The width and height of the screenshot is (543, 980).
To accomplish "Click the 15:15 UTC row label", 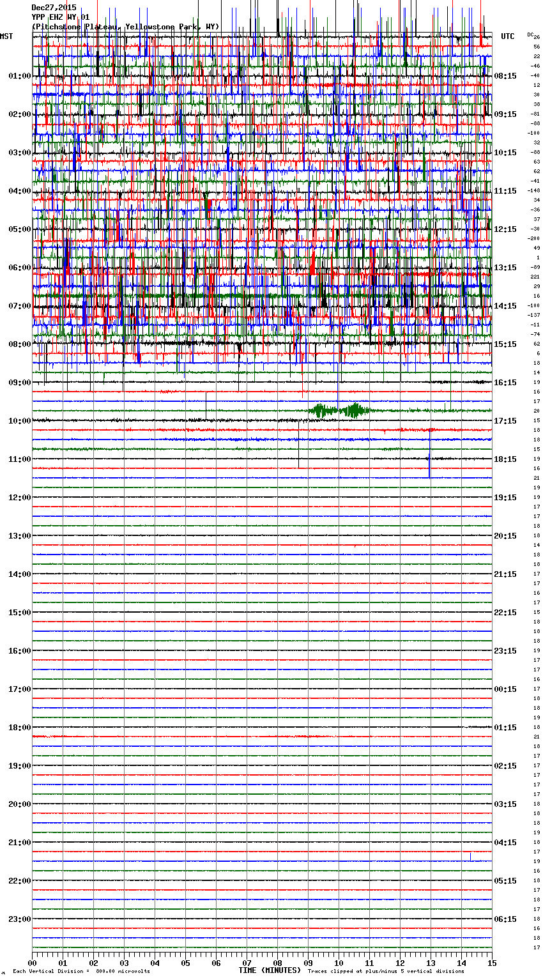I will [505, 344].
